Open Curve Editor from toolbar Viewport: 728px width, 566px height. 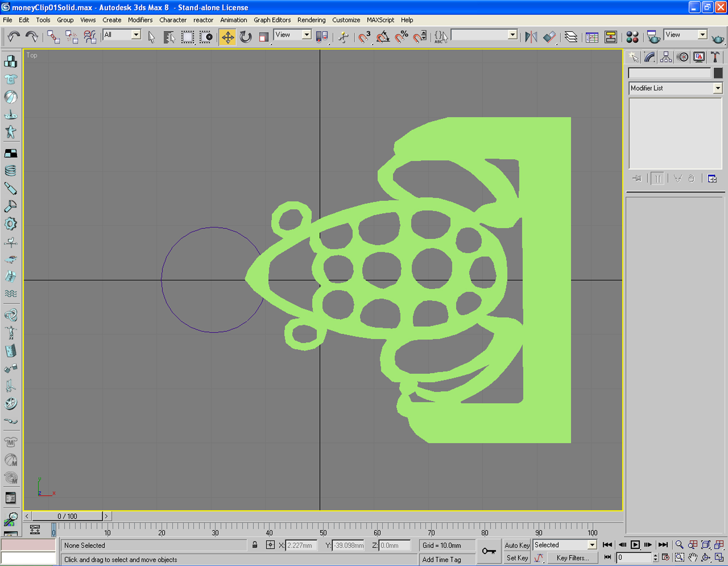coord(592,37)
